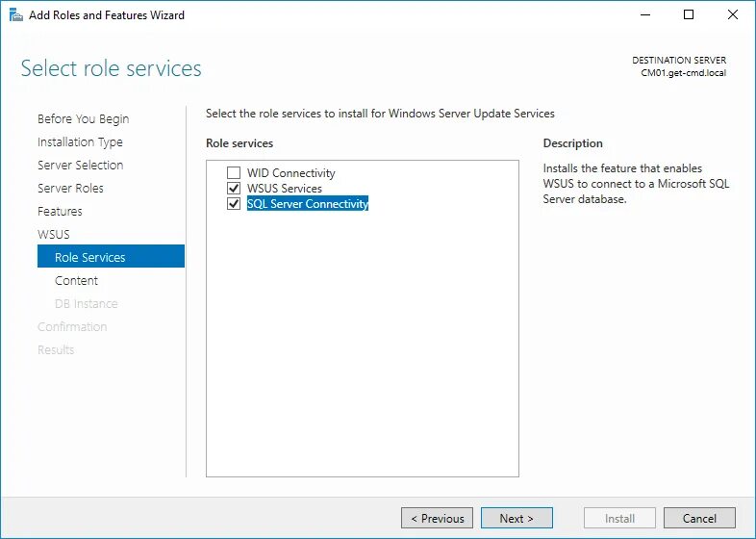Select the WID Connectivity list item

(291, 173)
